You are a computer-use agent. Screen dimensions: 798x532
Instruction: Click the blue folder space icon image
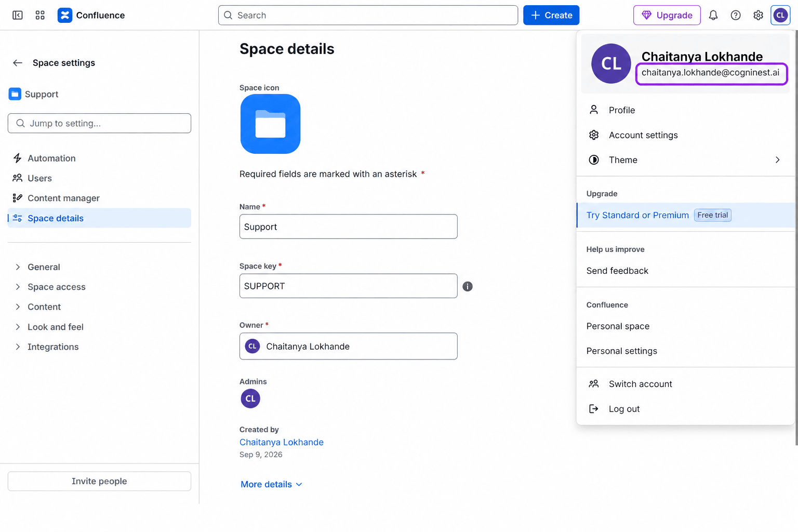click(270, 124)
